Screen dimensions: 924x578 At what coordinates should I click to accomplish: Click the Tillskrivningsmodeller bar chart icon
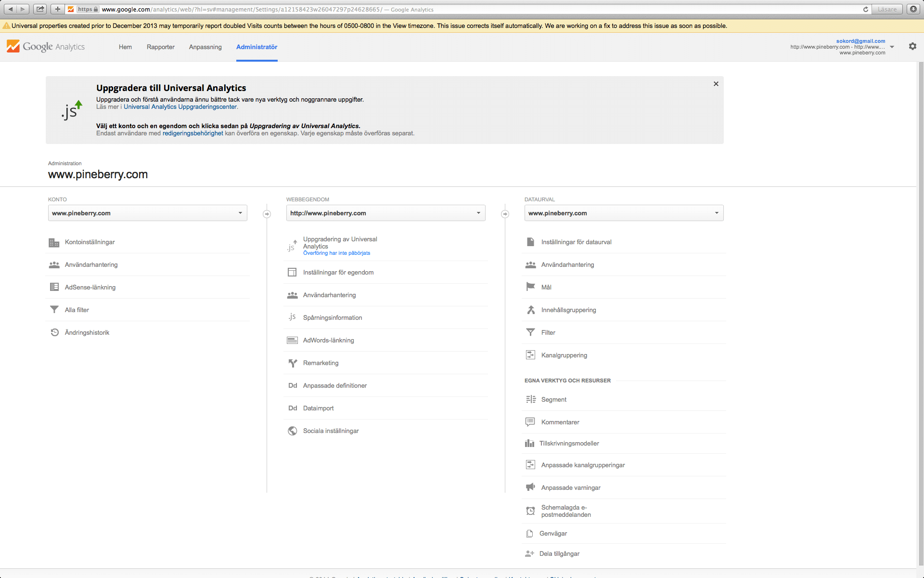point(529,443)
